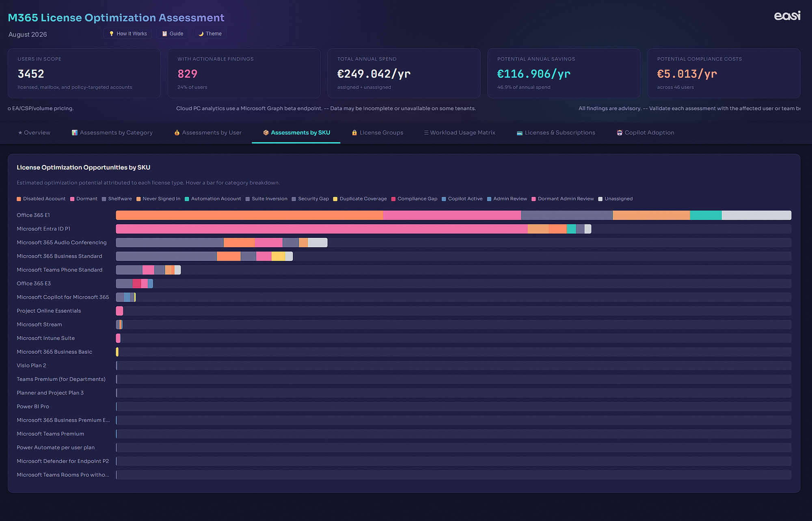Click the pink Dormant segment of Microsoft Entra ID P1

tap(322, 229)
